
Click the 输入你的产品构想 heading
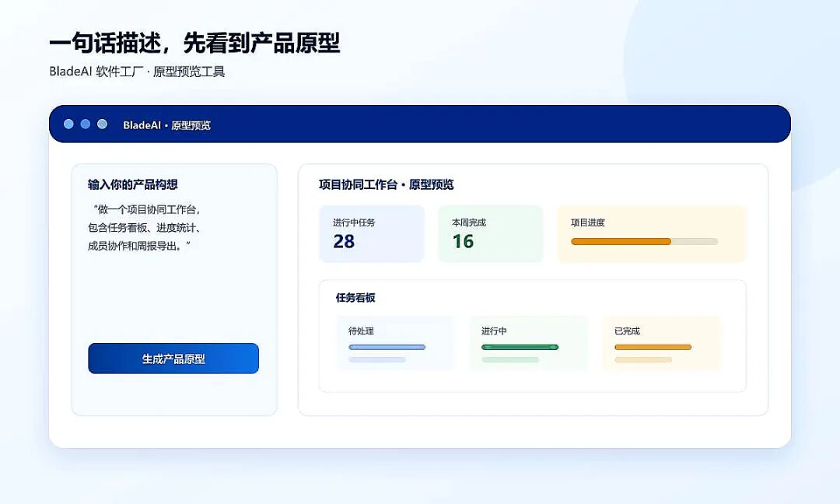click(x=133, y=185)
